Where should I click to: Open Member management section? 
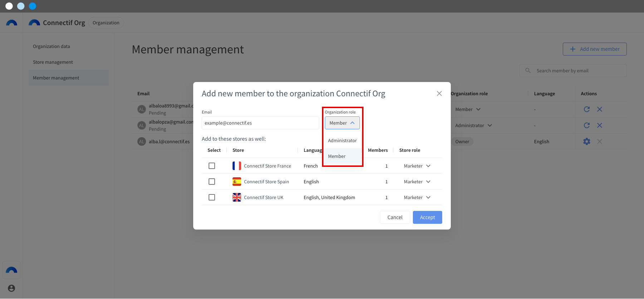click(69, 78)
